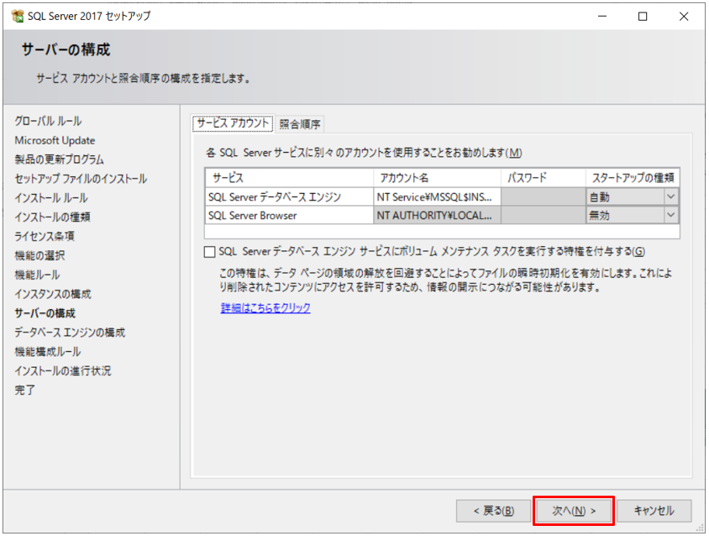Click the グローバル ルール step in sidebar
The height and width of the screenshot is (538, 709).
click(x=48, y=121)
